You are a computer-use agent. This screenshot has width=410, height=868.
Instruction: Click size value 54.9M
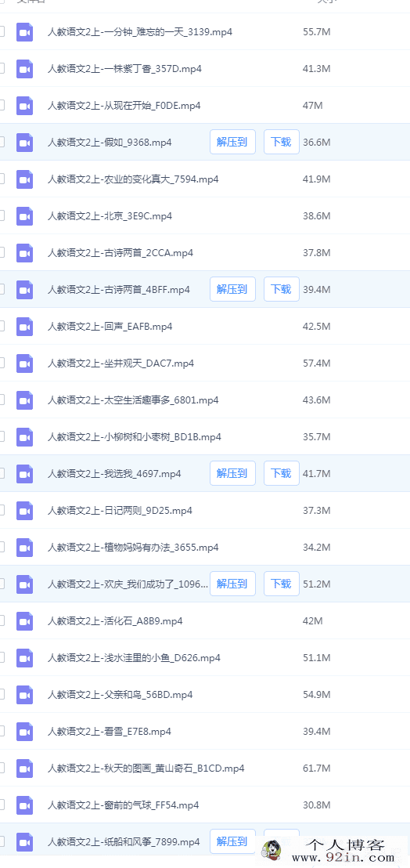[317, 695]
